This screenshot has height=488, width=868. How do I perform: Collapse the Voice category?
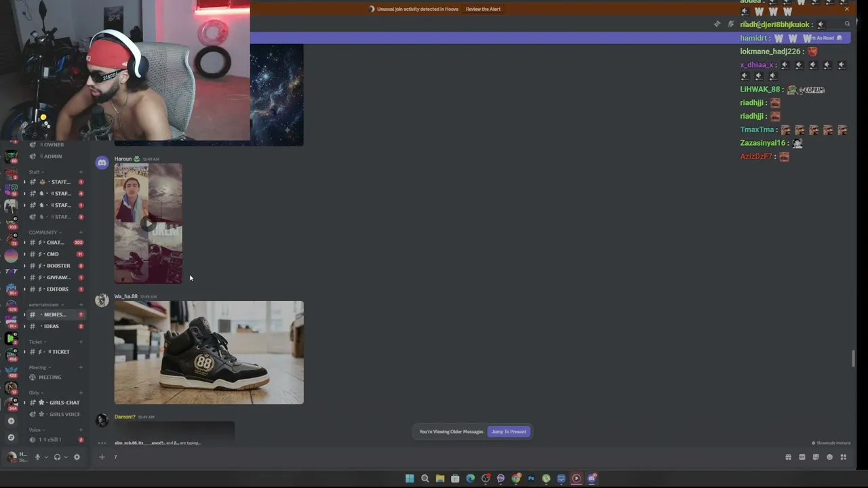tap(37, 430)
